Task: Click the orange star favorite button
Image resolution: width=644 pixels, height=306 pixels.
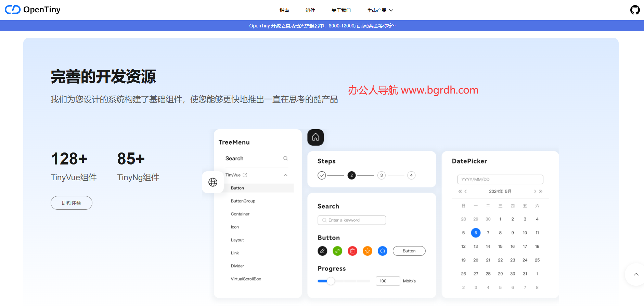Action: pyautogui.click(x=368, y=251)
